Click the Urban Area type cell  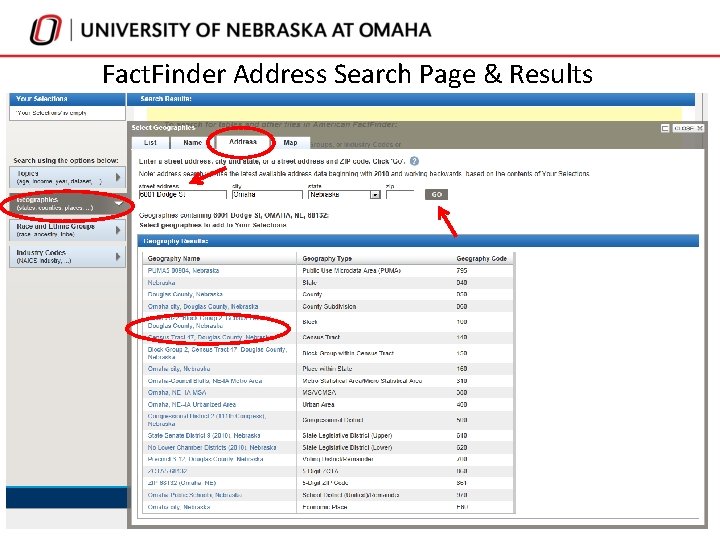tap(318, 405)
